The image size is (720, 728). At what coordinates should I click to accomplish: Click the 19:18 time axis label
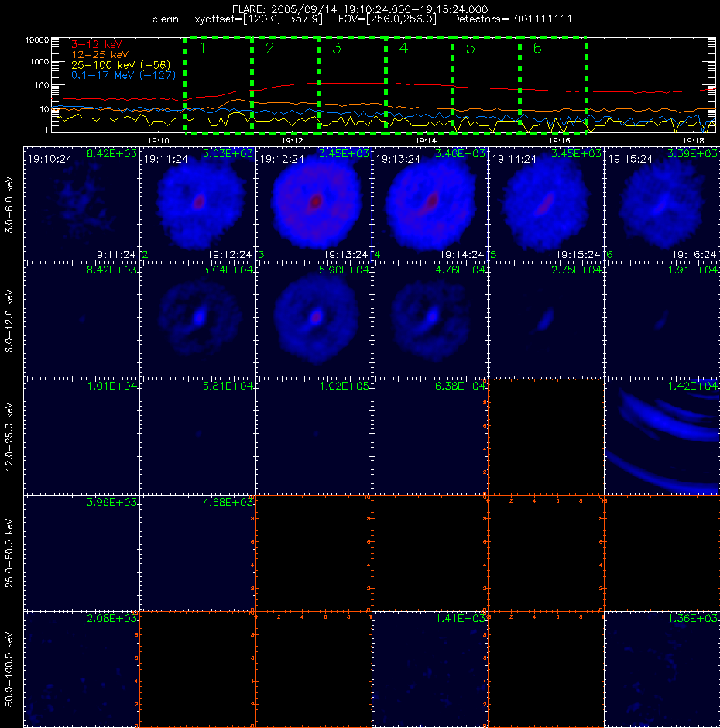693,141
